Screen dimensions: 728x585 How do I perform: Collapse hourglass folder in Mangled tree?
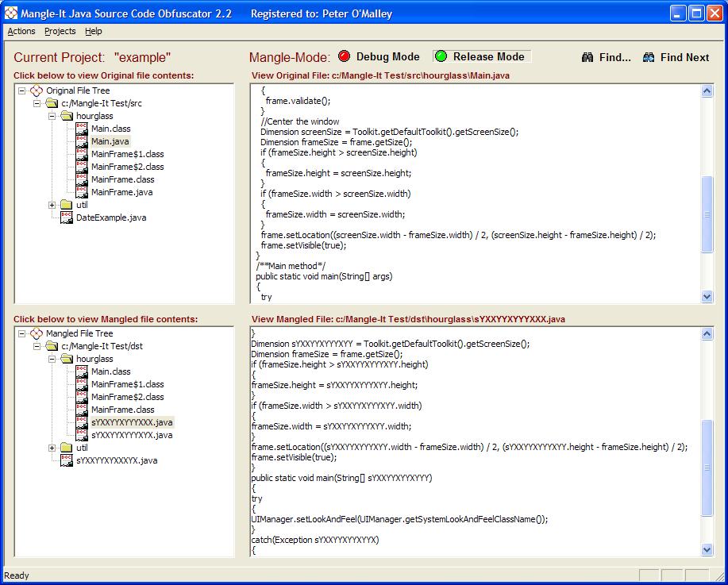click(52, 359)
